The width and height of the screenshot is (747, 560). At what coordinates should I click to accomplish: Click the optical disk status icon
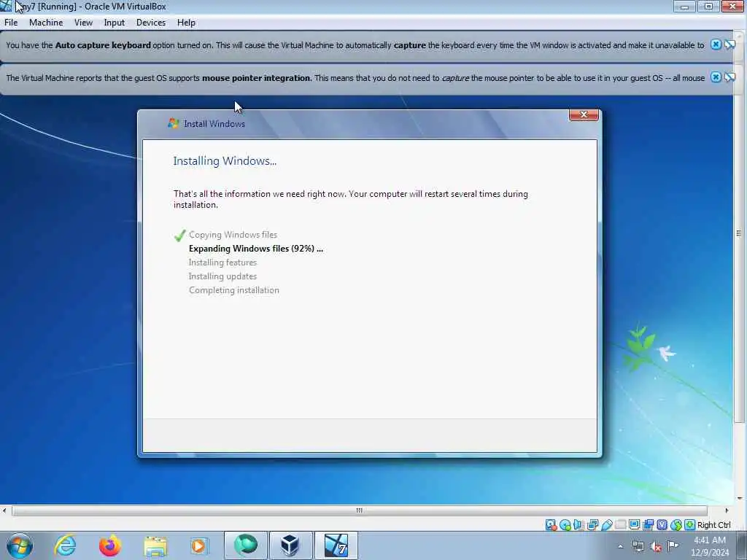pos(565,525)
